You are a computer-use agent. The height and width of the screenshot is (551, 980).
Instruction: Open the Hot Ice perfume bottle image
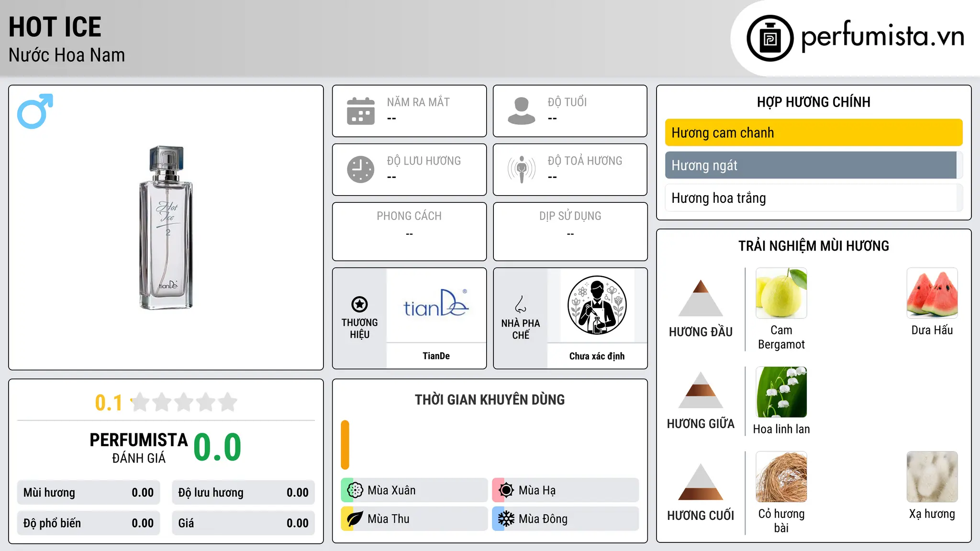click(166, 228)
